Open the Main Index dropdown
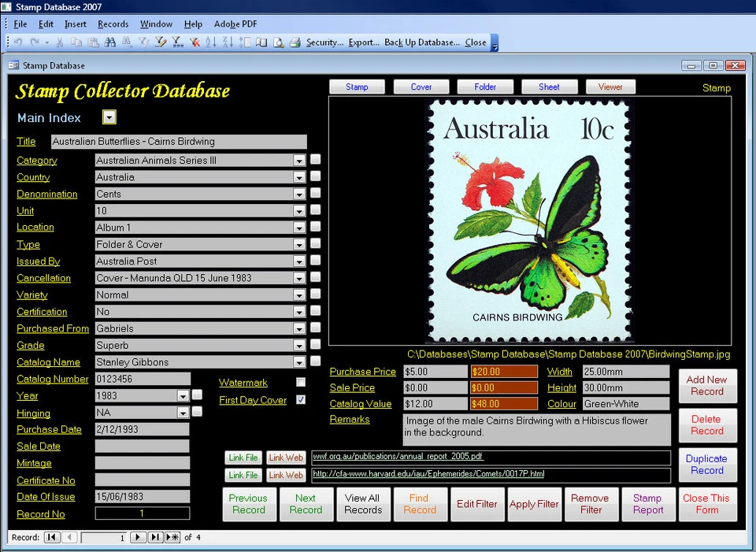Viewport: 756px width, 552px height. click(x=109, y=117)
